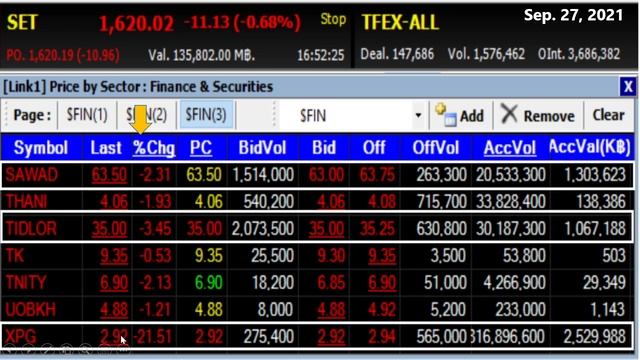Screen dimensions: 640x360
Task: Click the Off column header
Action: (x=374, y=148)
